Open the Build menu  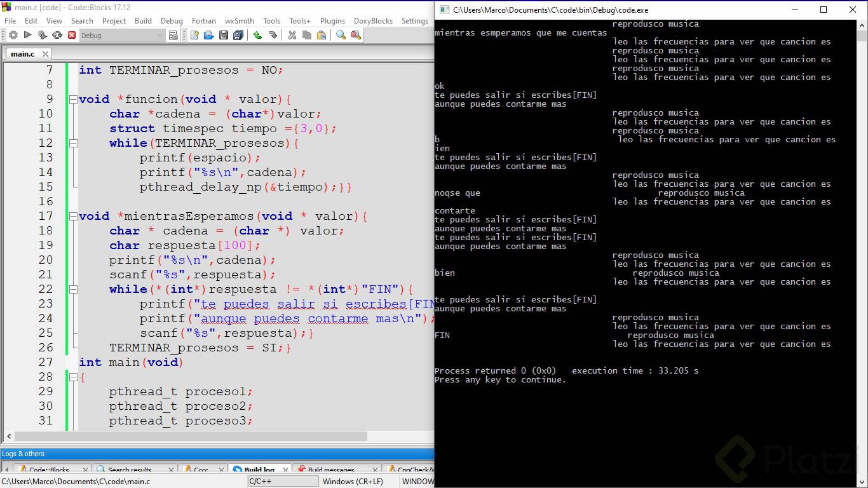(143, 21)
